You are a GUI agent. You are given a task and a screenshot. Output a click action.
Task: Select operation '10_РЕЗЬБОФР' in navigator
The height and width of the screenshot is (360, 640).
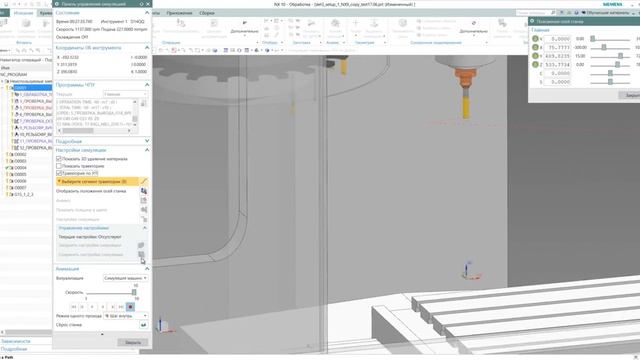36,134
